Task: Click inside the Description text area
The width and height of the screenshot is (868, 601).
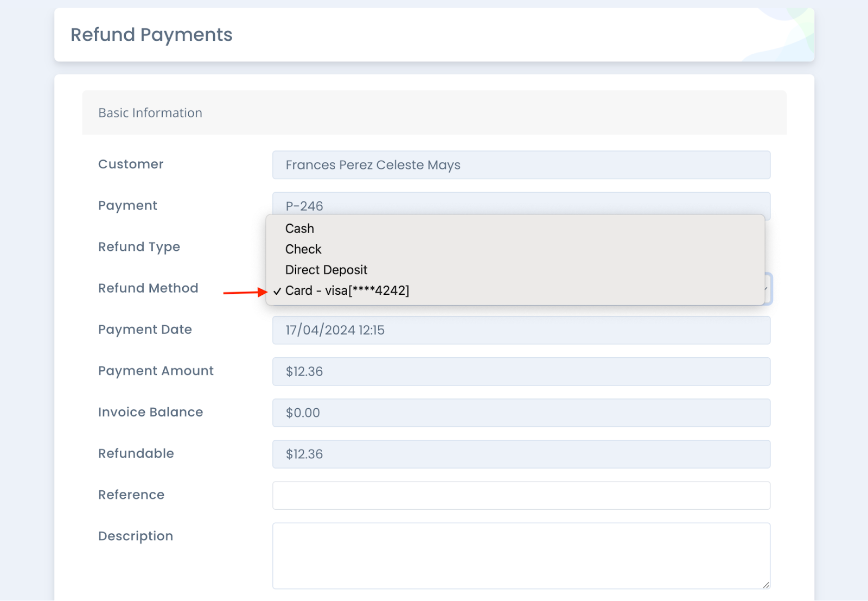Action: click(521, 555)
